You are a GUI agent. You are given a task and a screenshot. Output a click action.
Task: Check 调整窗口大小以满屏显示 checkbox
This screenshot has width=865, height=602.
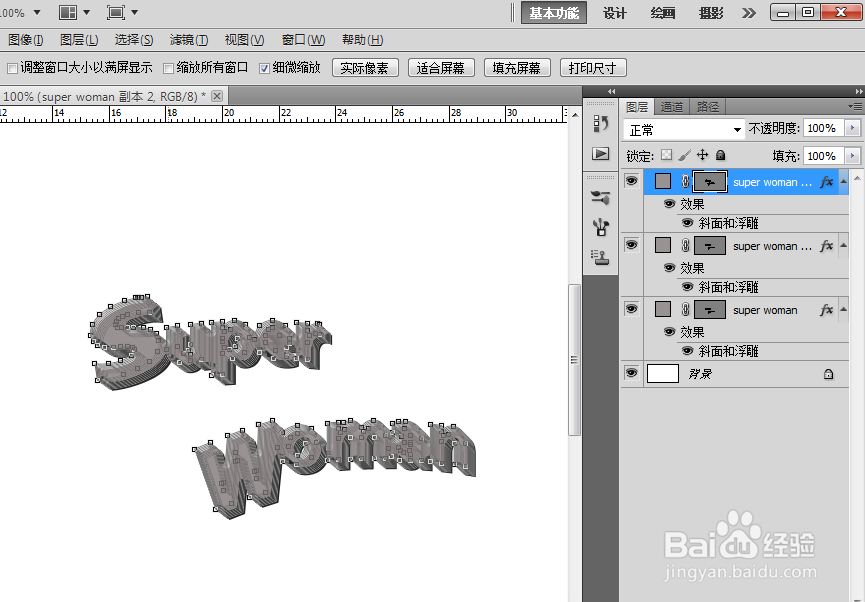pos(12,68)
